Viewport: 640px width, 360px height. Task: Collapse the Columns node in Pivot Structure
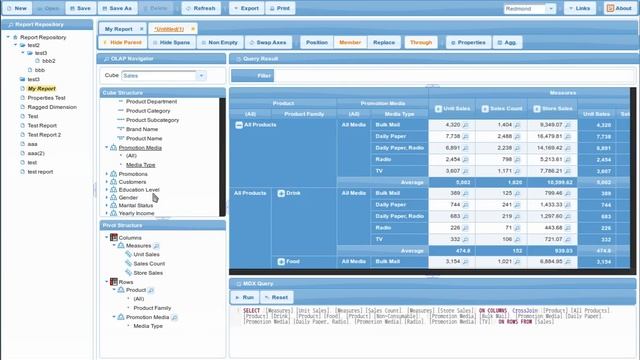(x=107, y=238)
